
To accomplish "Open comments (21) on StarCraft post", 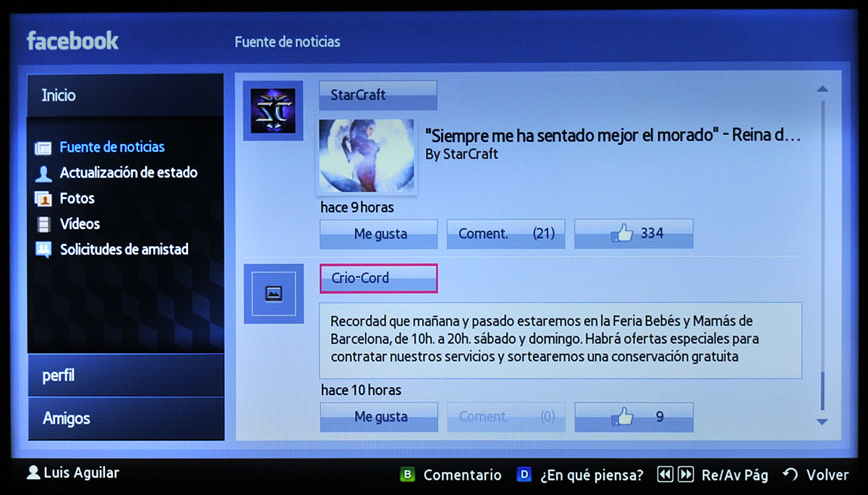I will pos(506,234).
